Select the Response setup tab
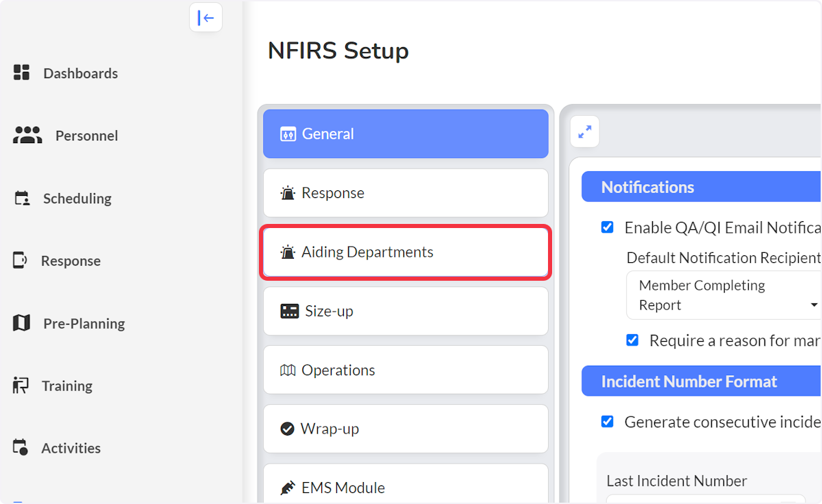 tap(406, 192)
